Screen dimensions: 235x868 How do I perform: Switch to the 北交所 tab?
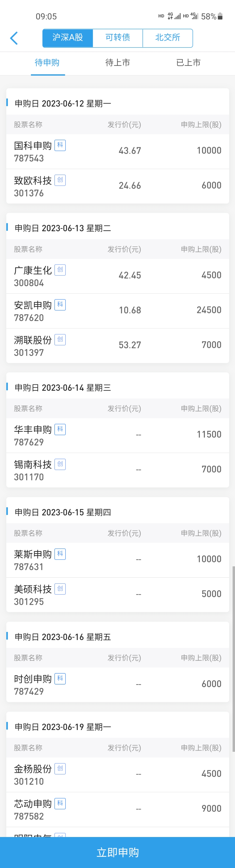coord(168,38)
